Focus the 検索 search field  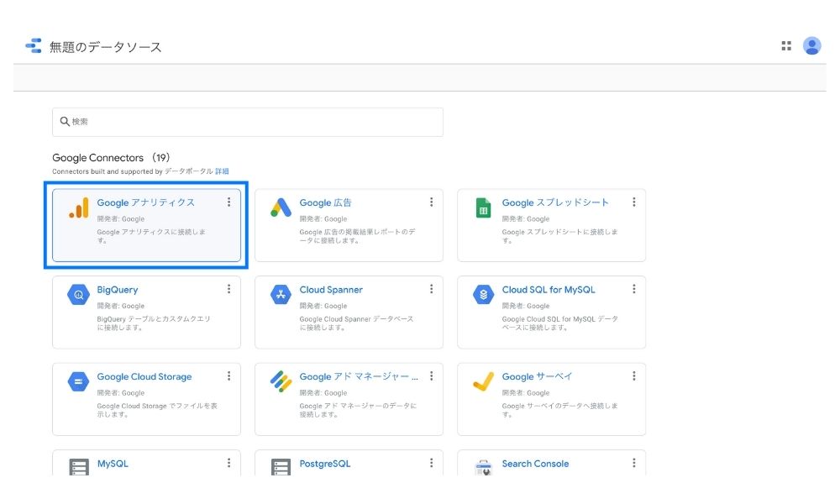248,122
